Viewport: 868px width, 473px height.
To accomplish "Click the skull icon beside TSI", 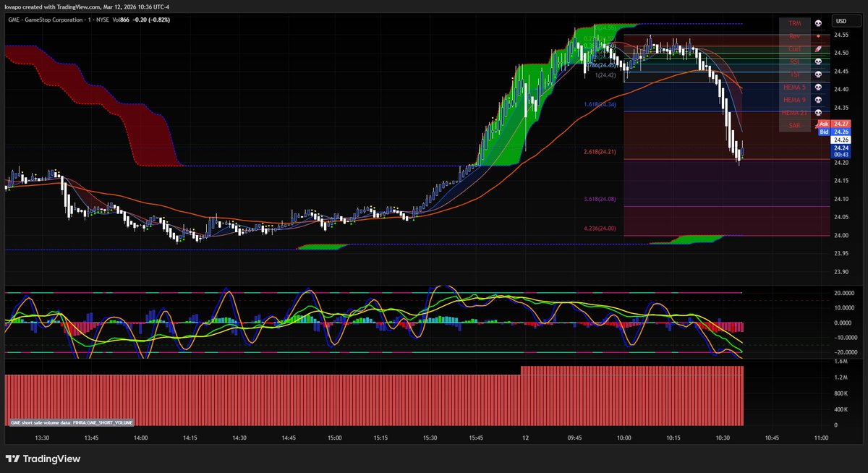I will (x=818, y=74).
